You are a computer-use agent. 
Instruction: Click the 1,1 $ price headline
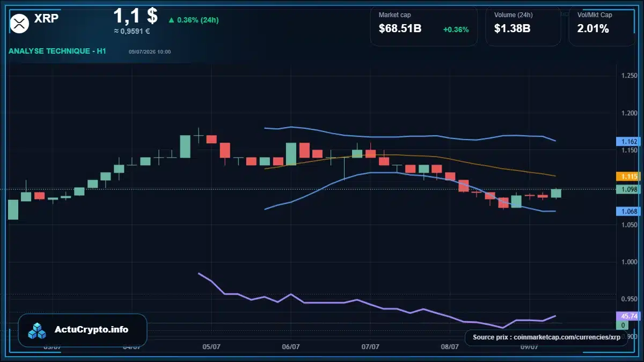[135, 16]
